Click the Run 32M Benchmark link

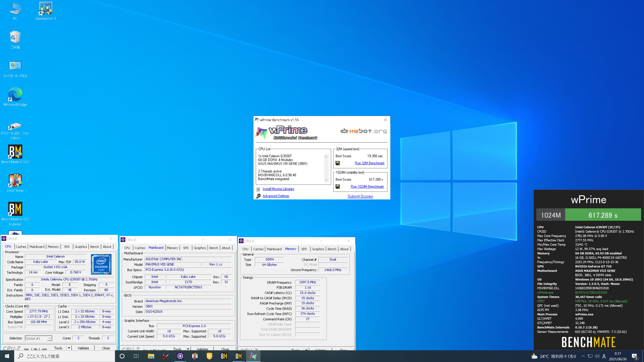pos(369,163)
